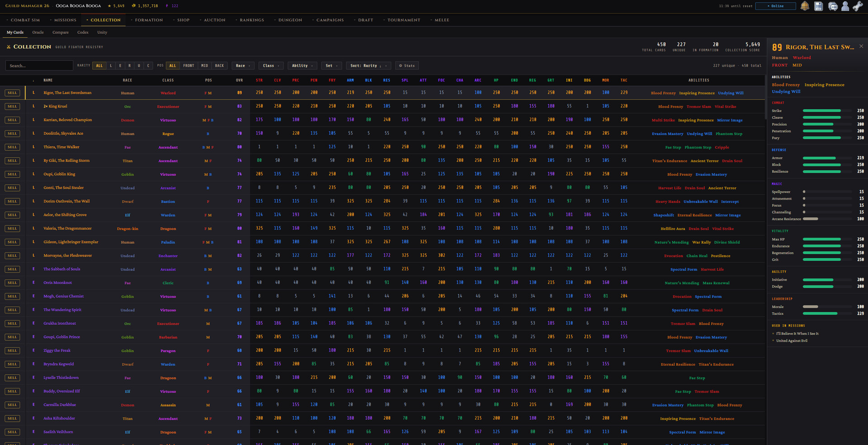Open the chat bubbles icon
The height and width of the screenshot is (445, 868).
(x=832, y=6)
